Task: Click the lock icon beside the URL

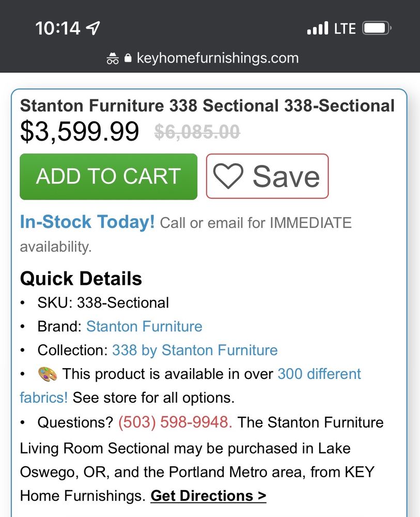Action: point(128,58)
